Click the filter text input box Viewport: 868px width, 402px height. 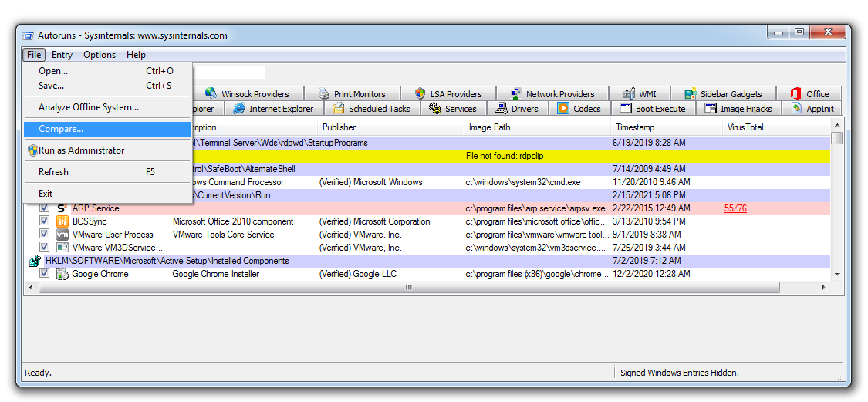click(x=228, y=73)
